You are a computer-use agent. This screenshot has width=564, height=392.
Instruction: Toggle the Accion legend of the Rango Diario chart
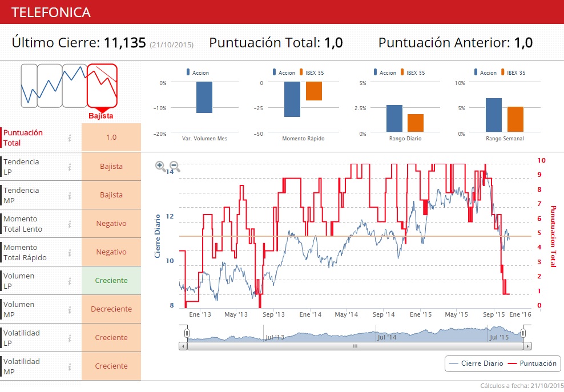click(385, 72)
